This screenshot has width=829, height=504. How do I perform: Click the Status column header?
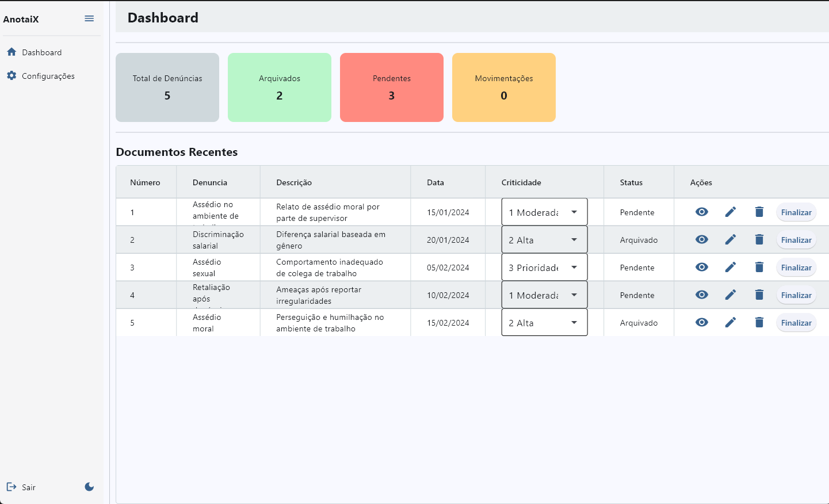tap(631, 182)
